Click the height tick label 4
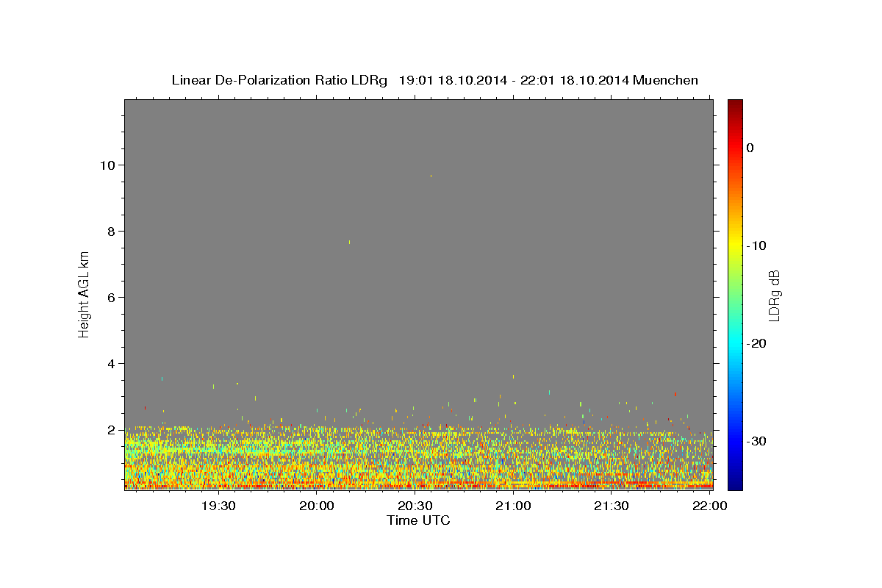The width and height of the screenshot is (882, 588). [111, 363]
